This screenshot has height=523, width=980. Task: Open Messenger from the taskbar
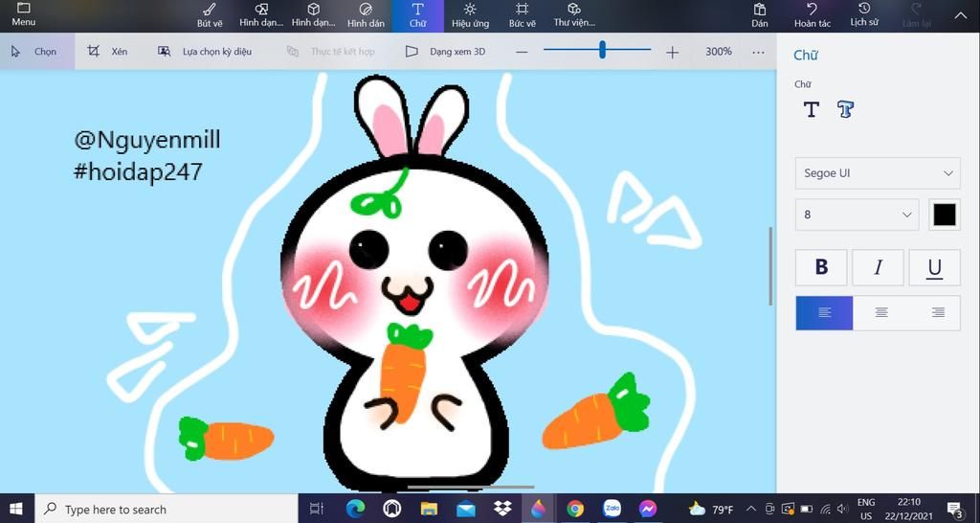coord(648,509)
